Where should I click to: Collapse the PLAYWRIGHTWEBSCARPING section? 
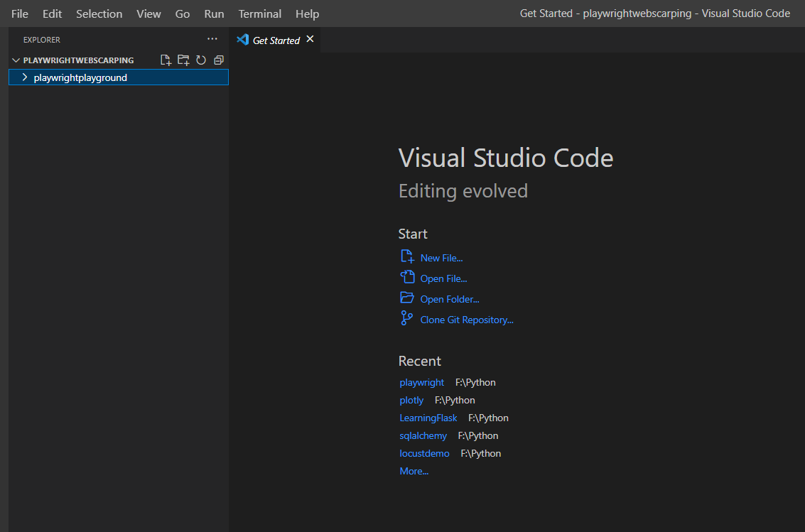[16, 60]
